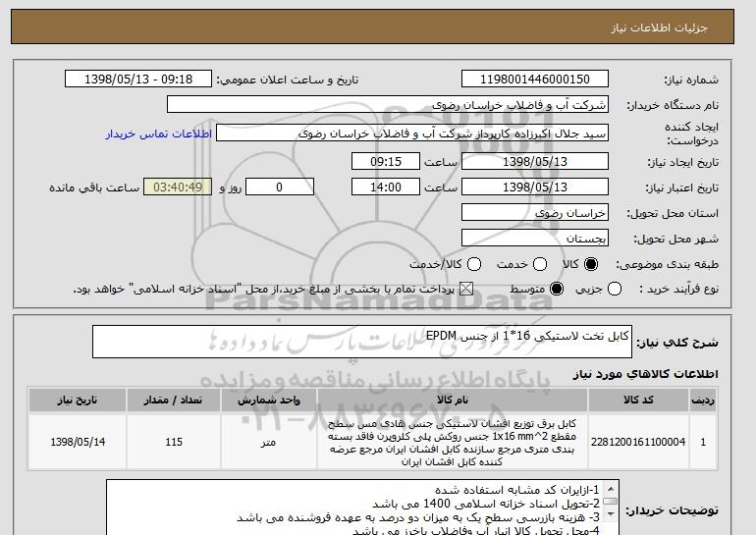Screen dimensions: 756x535
Task: Click the ردیف column header
Action: [703, 401]
